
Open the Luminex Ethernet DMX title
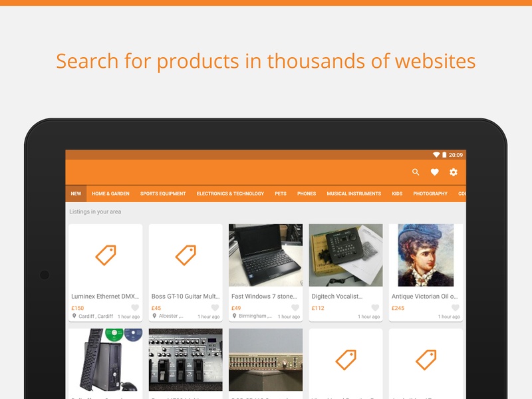(105, 296)
